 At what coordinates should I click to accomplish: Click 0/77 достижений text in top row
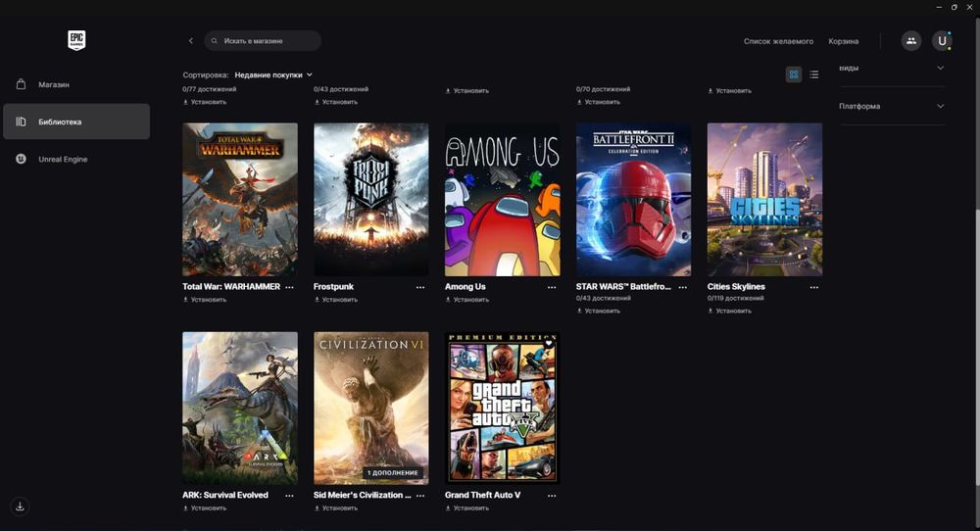[210, 89]
